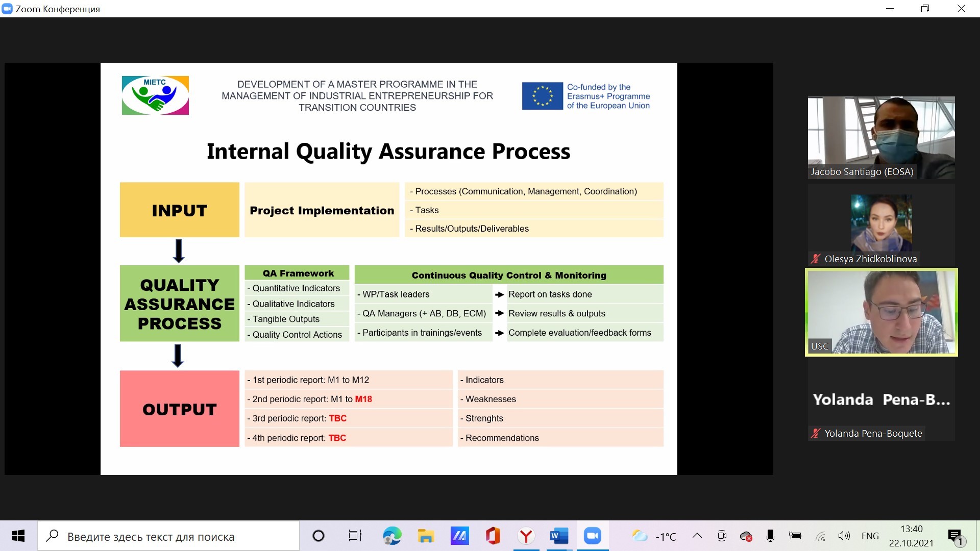The width and height of the screenshot is (980, 551).
Task: Select Olesya Zhidkoblinova's video thumbnail
Action: coord(881,223)
